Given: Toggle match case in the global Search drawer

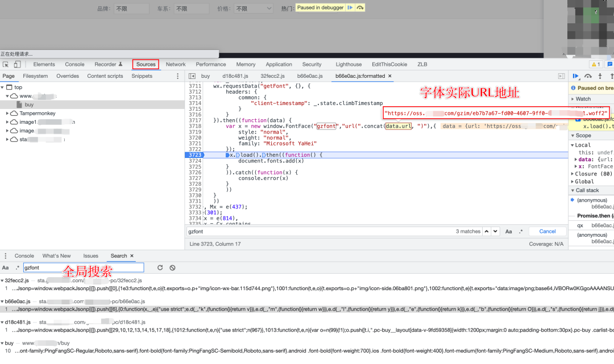Looking at the screenshot, I should pos(6,268).
